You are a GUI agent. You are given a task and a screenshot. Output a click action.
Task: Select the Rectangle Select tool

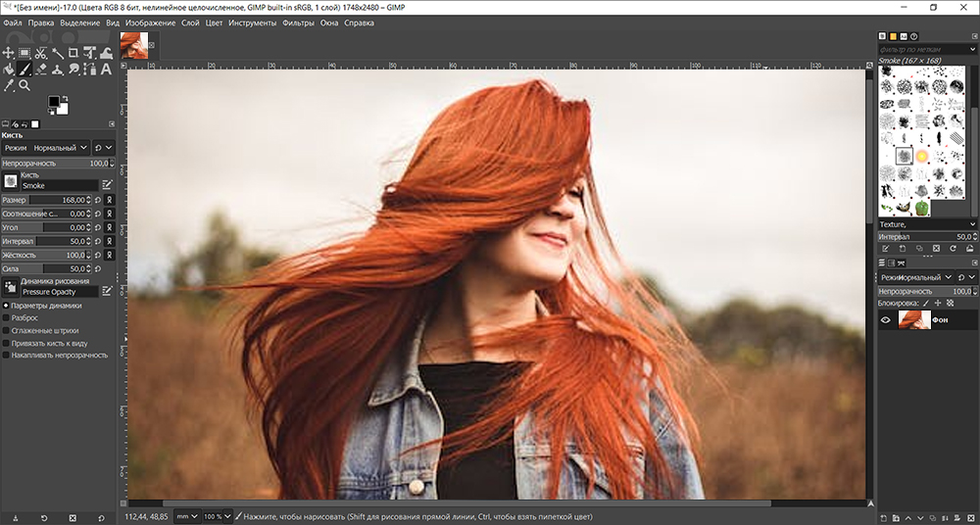click(24, 53)
